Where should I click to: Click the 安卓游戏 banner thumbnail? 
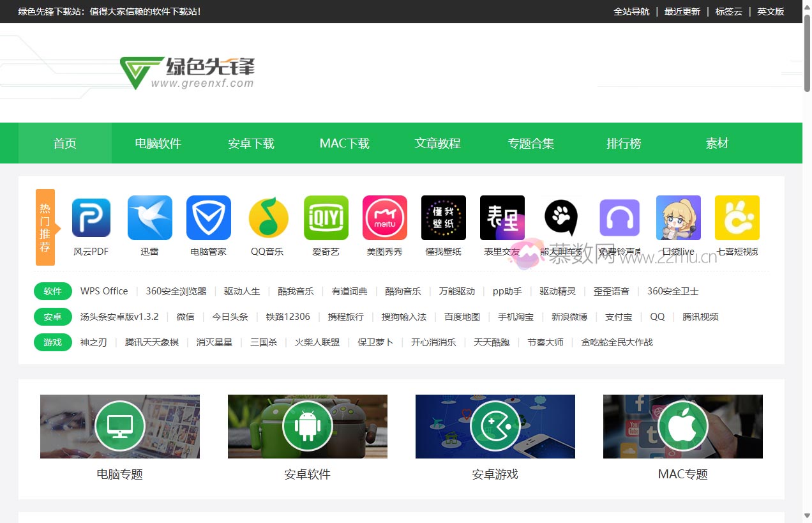click(495, 426)
